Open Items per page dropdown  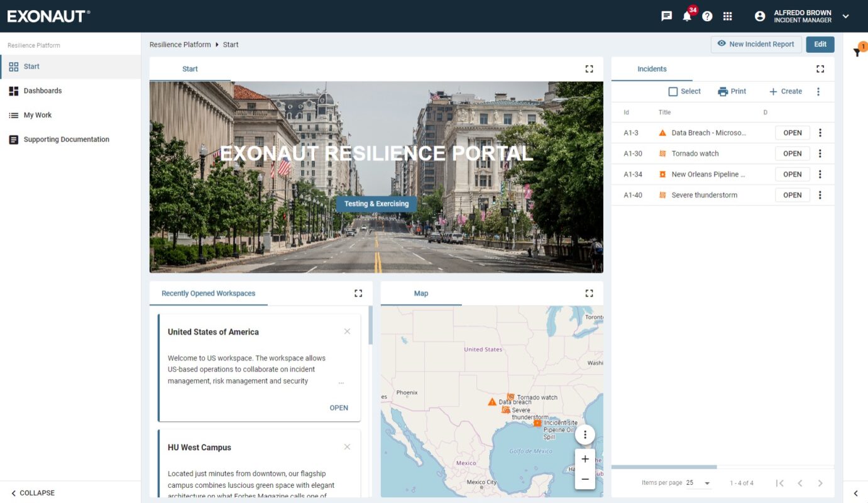698,483
